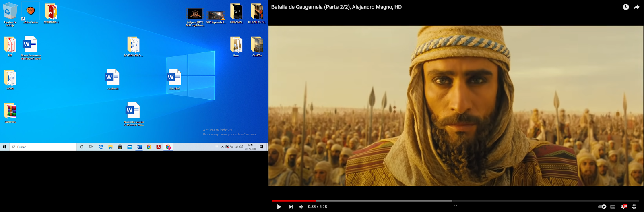
Task: Mute the video volume
Action: (x=301, y=207)
